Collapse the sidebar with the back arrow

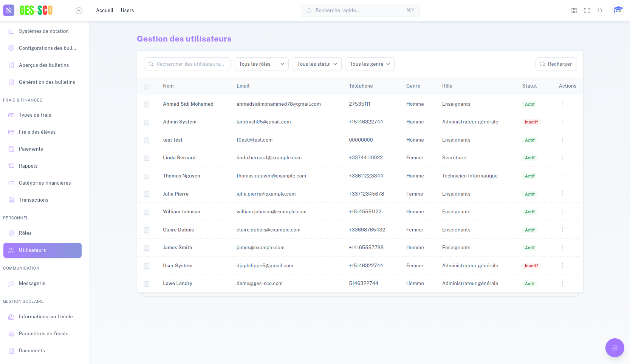coord(79,11)
